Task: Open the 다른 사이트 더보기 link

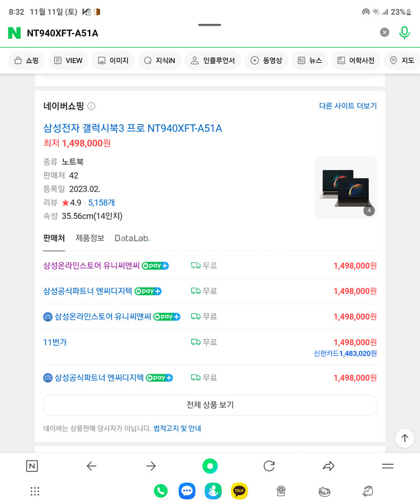Action: (x=348, y=106)
